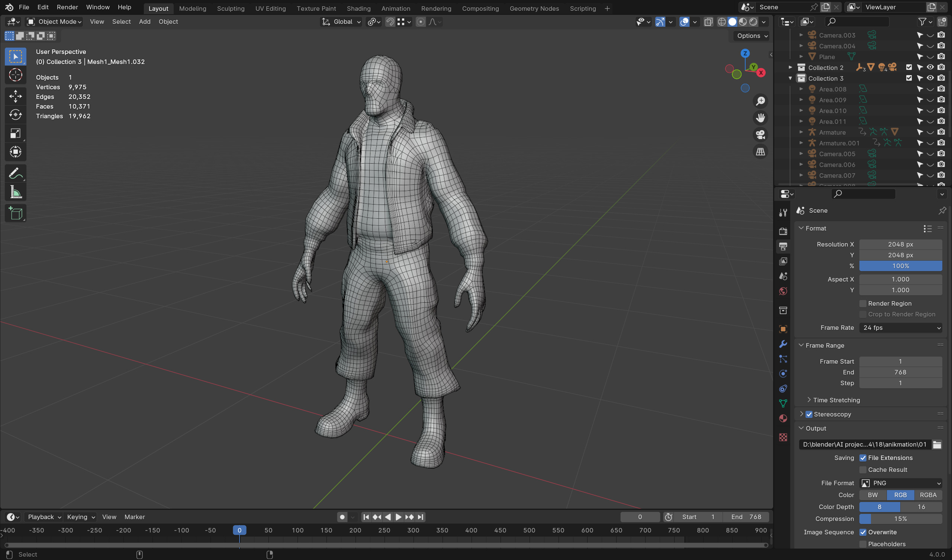Screen dimensions: 952x560
Task: Select the Measure tool
Action: click(16, 192)
